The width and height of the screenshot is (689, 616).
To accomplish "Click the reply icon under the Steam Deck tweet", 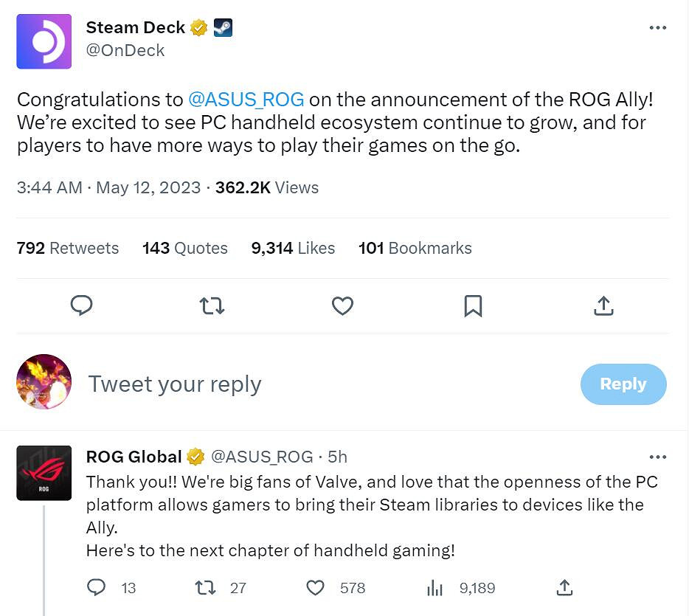I will [x=81, y=305].
